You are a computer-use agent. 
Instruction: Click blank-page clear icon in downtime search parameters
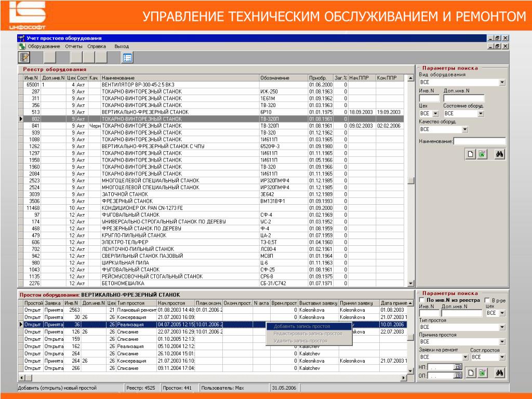pos(471,373)
